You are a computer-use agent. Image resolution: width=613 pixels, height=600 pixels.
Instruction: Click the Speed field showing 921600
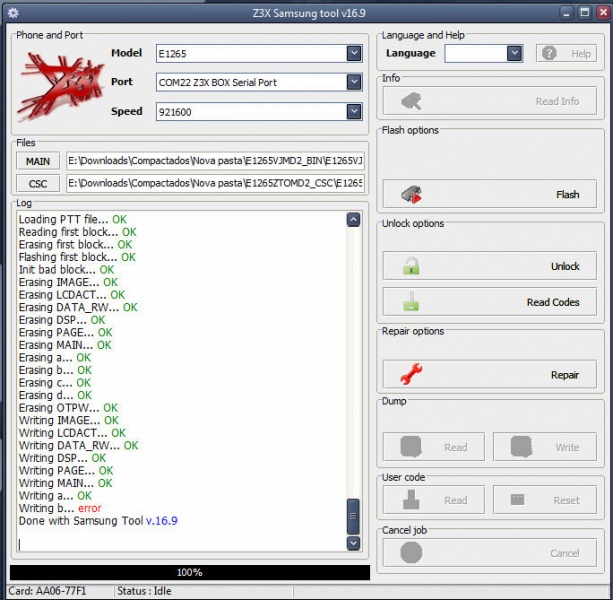click(259, 112)
